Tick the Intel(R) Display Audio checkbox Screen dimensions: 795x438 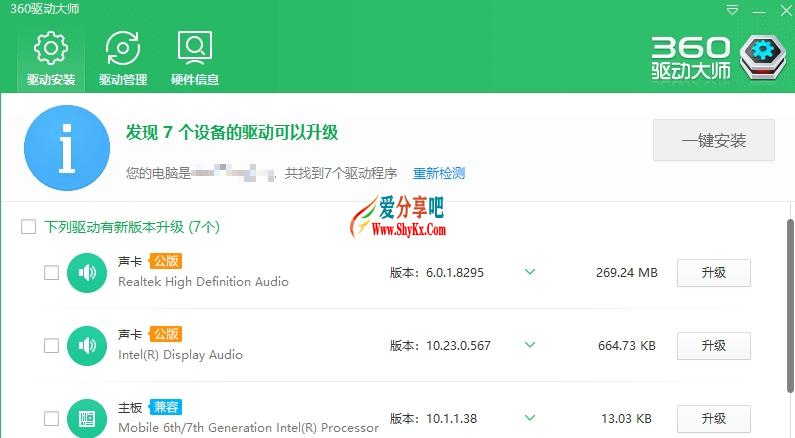(x=51, y=346)
